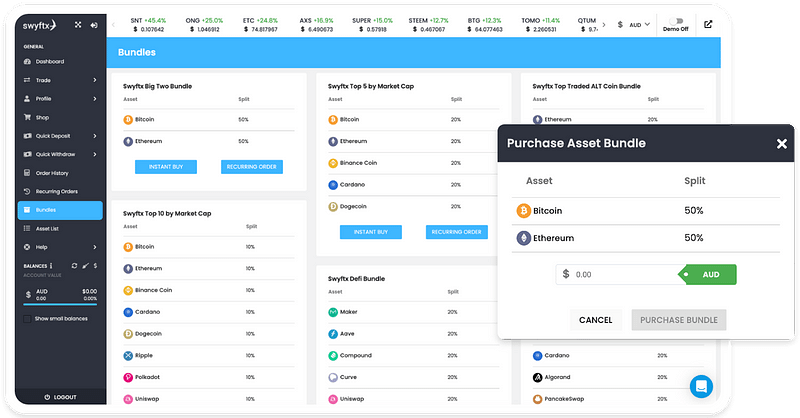
Task: Click Ethereum icon in purchase dialog
Action: point(523,238)
